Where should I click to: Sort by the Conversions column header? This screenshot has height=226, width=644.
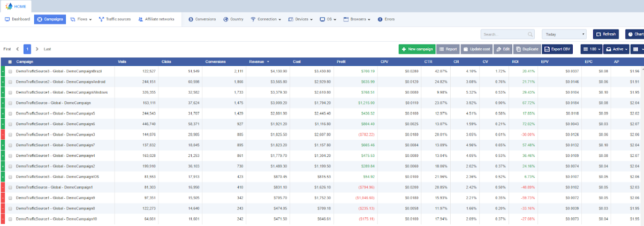pyautogui.click(x=215, y=62)
